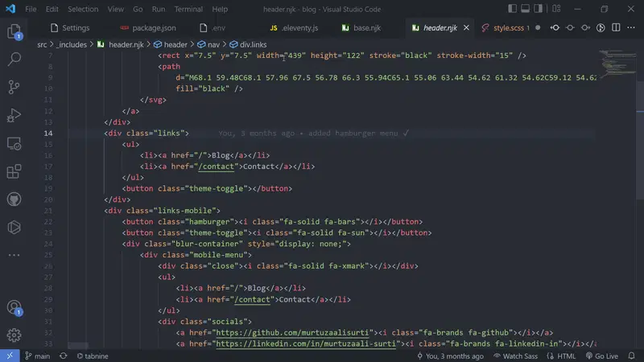Switch to the .eleventy.js tab

coord(294,28)
